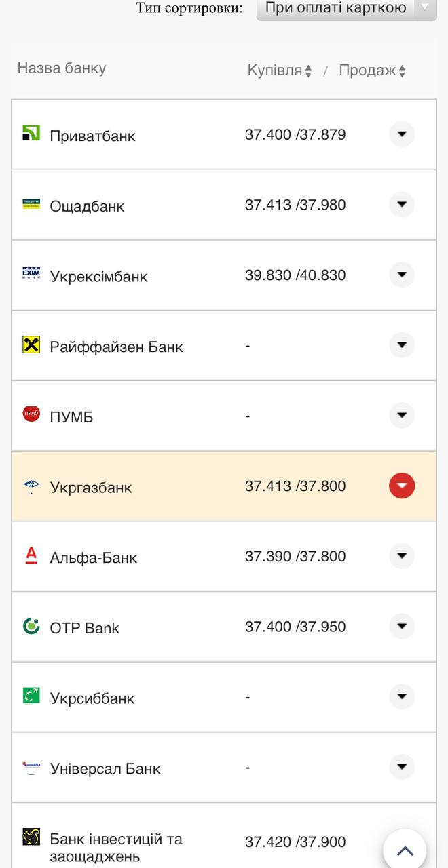Click the Універсал Банк name link
The height and width of the screenshot is (868, 448).
tap(105, 768)
